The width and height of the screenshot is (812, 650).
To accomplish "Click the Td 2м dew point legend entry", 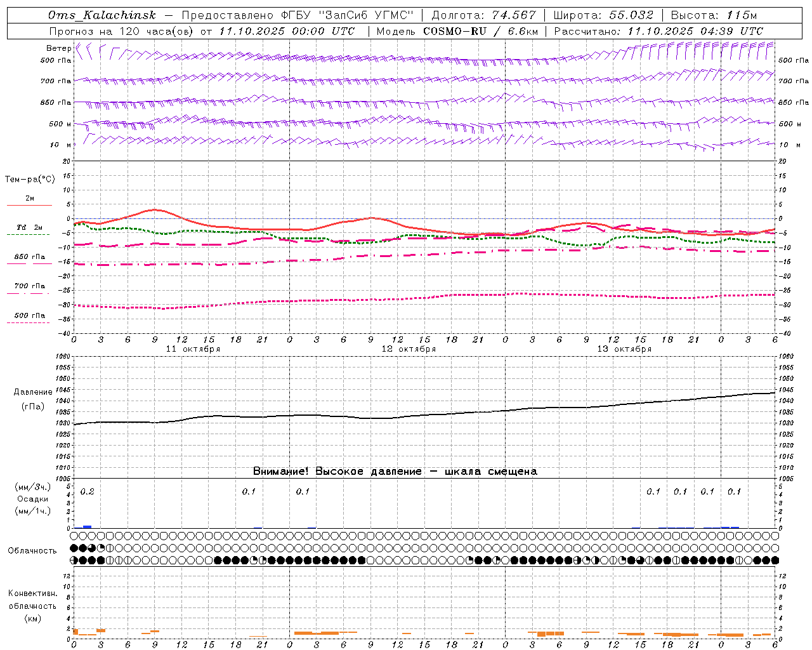I will point(29,227).
